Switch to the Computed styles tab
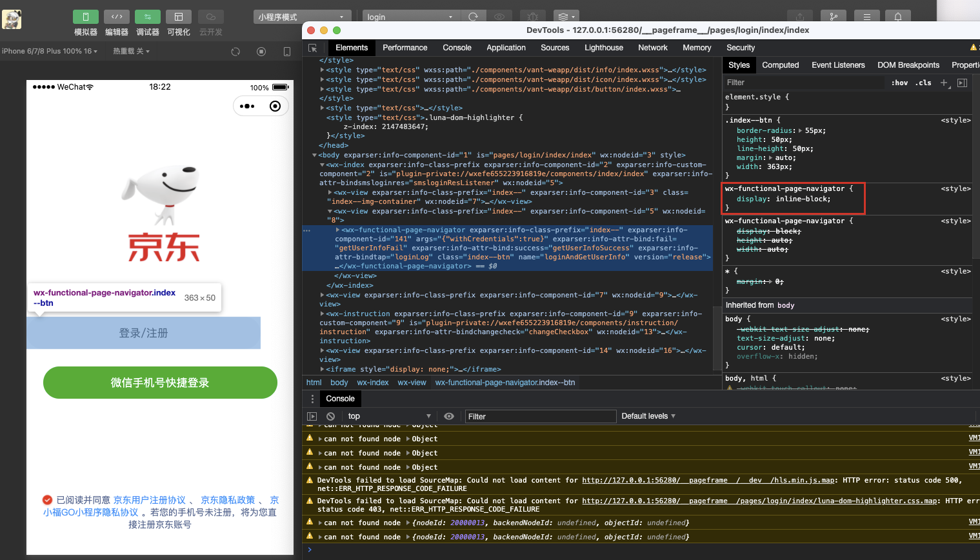Image resolution: width=980 pixels, height=560 pixels. click(781, 65)
